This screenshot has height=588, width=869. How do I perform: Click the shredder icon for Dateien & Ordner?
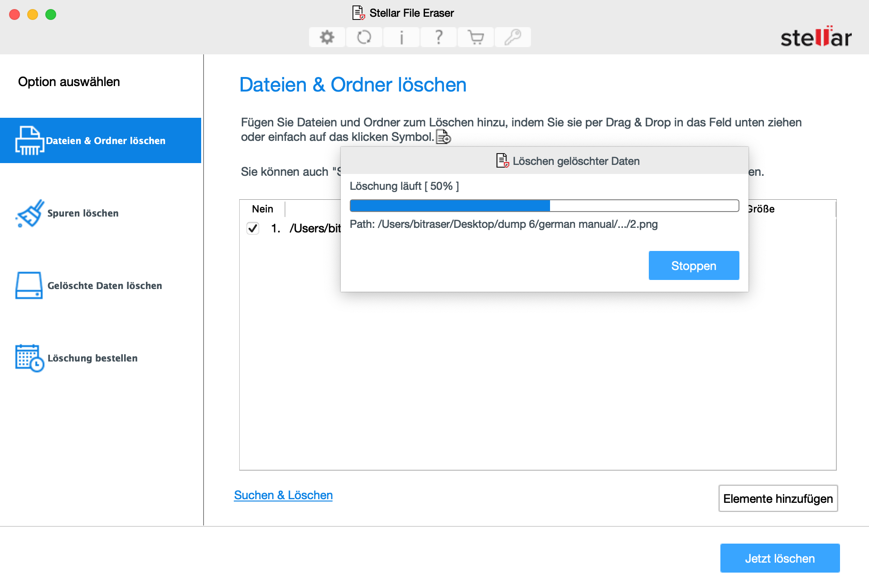29,140
